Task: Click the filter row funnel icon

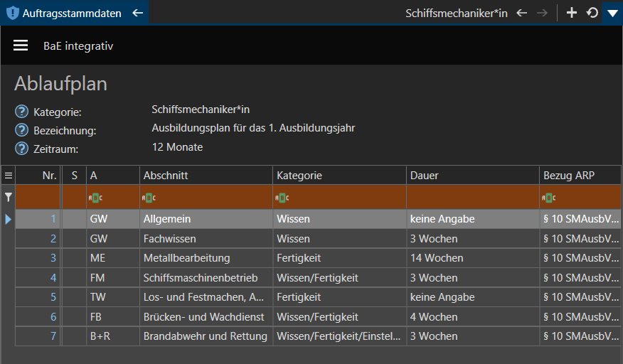Action: pyautogui.click(x=9, y=197)
